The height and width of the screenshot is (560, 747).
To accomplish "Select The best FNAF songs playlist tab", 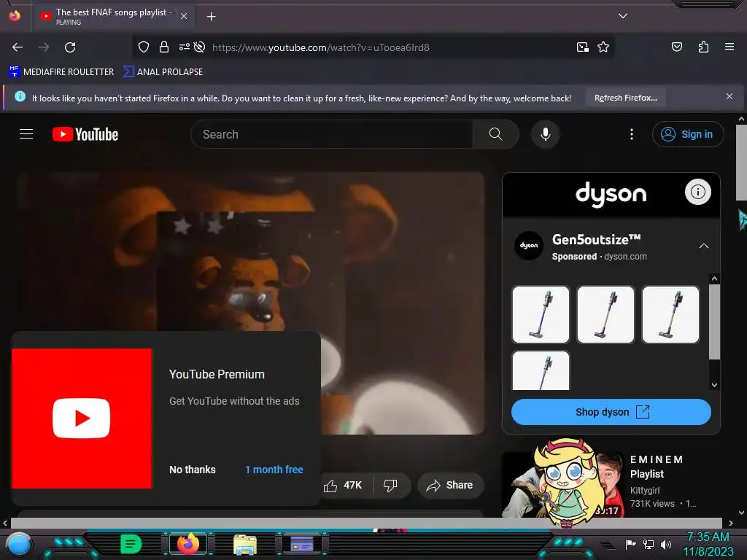I will tap(113, 16).
